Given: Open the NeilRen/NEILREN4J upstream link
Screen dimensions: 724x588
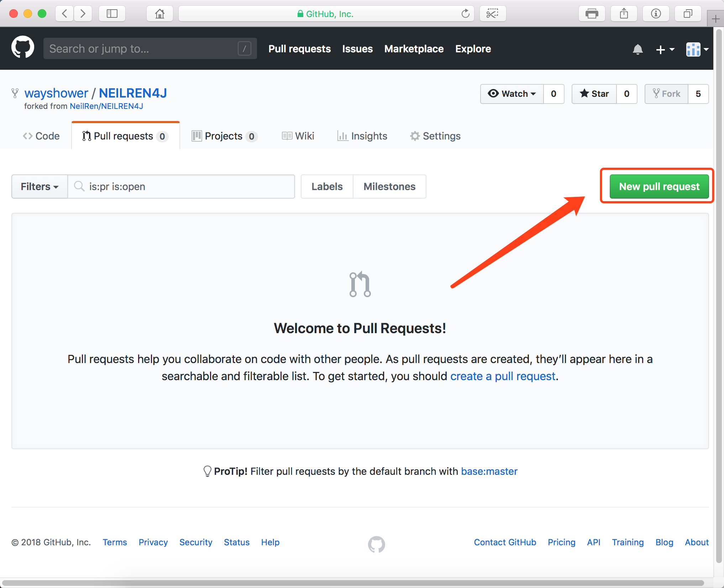Looking at the screenshot, I should pos(106,106).
